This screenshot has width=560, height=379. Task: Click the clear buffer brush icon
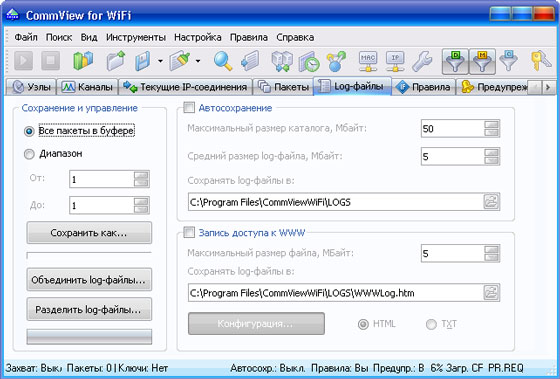coord(180,60)
